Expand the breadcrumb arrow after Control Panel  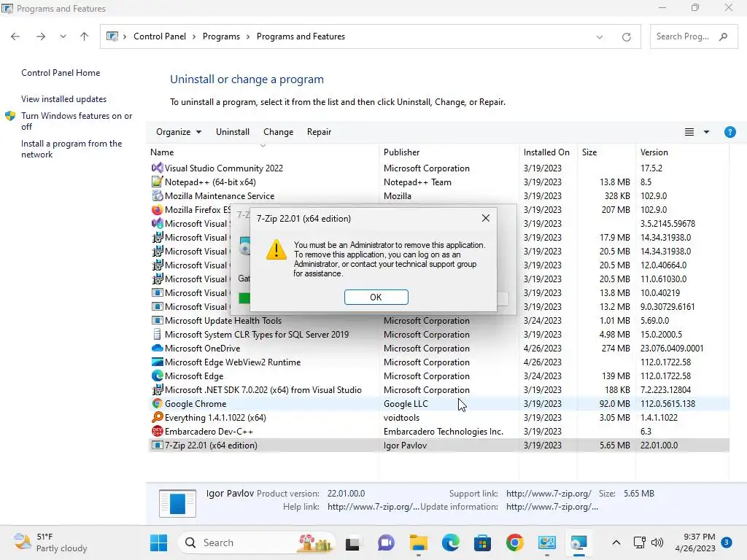pos(194,36)
